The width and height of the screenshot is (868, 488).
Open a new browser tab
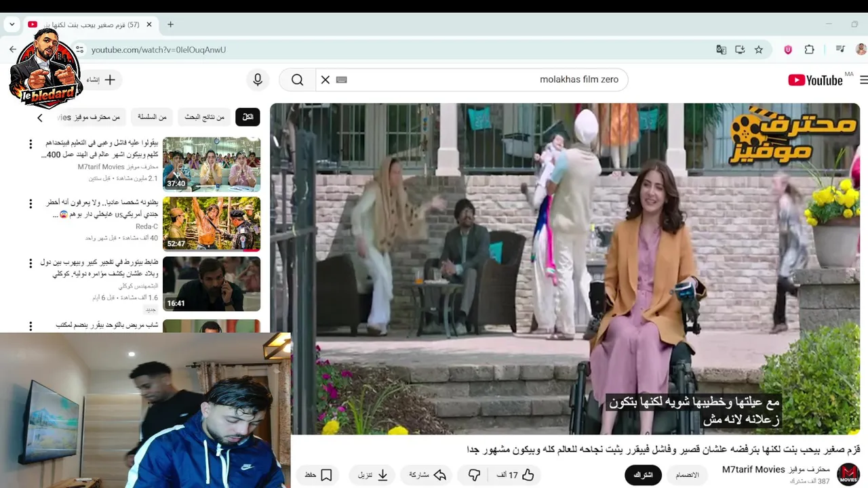170,24
